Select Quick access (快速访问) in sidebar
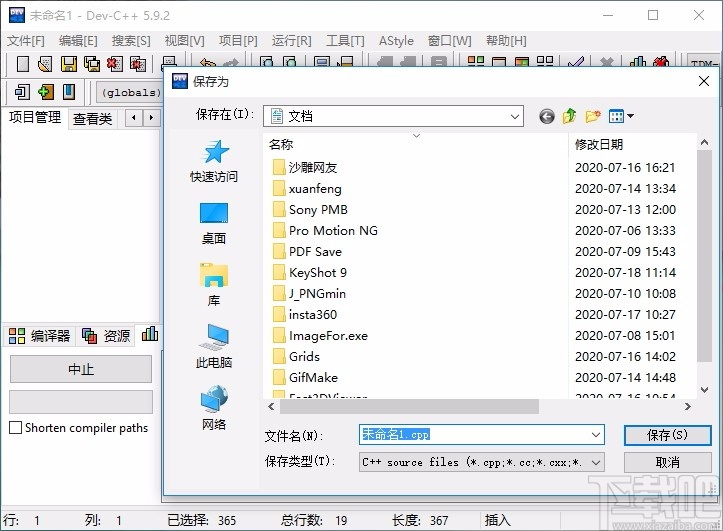 214,161
